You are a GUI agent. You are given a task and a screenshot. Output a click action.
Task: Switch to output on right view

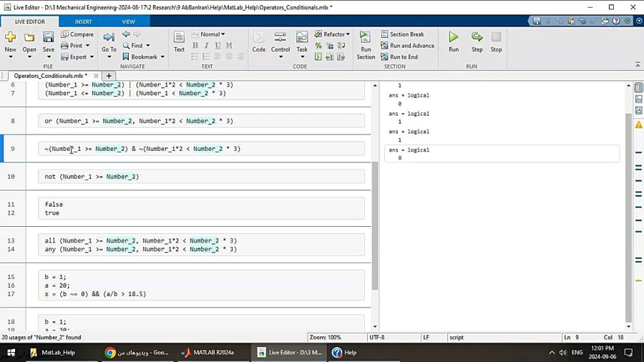point(639,87)
